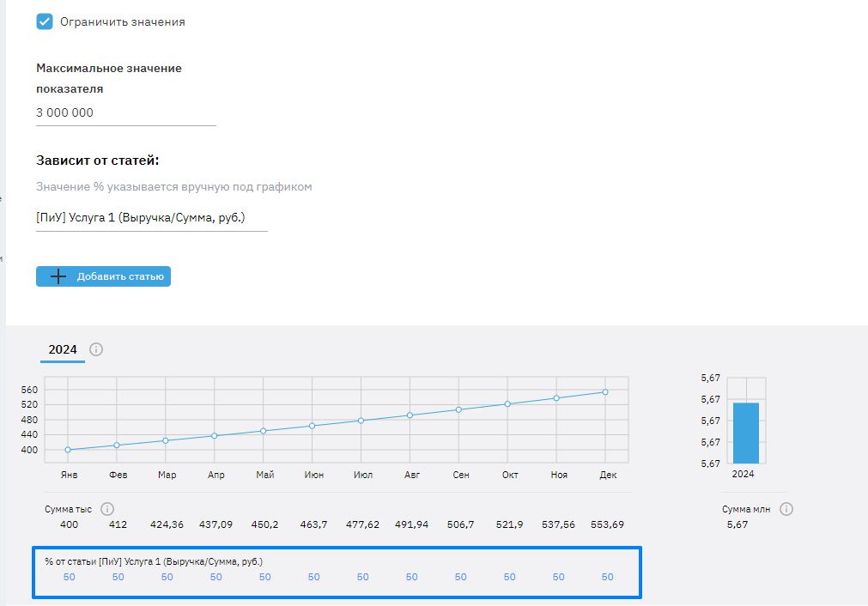The width and height of the screenshot is (868, 606).
Task: Click the info icon beside Сумма тыс
Action: tap(107, 509)
